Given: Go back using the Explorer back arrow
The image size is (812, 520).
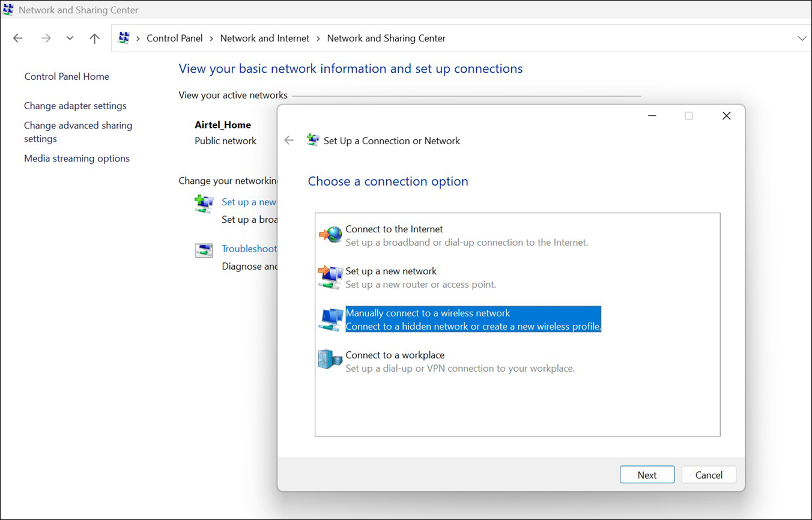Looking at the screenshot, I should [x=18, y=38].
